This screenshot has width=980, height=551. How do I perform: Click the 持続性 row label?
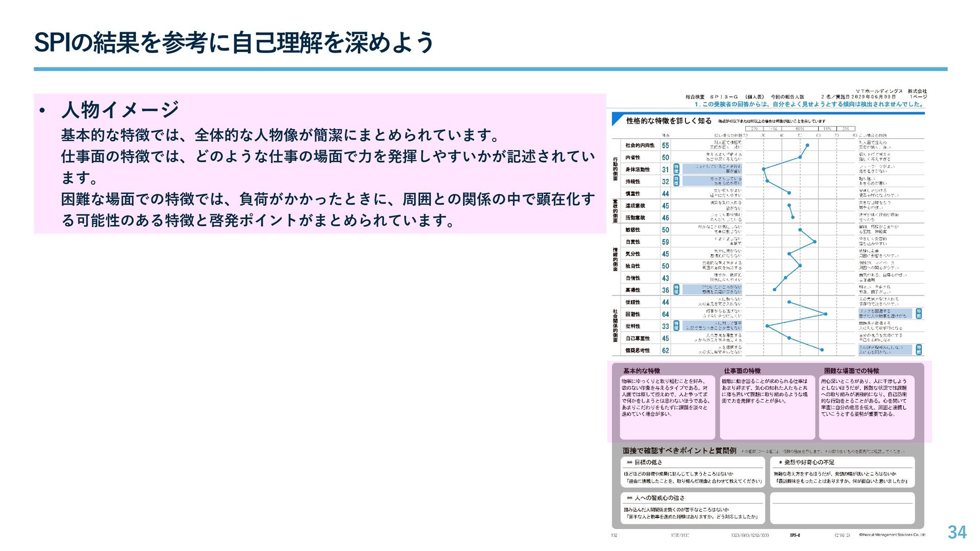coord(632,182)
